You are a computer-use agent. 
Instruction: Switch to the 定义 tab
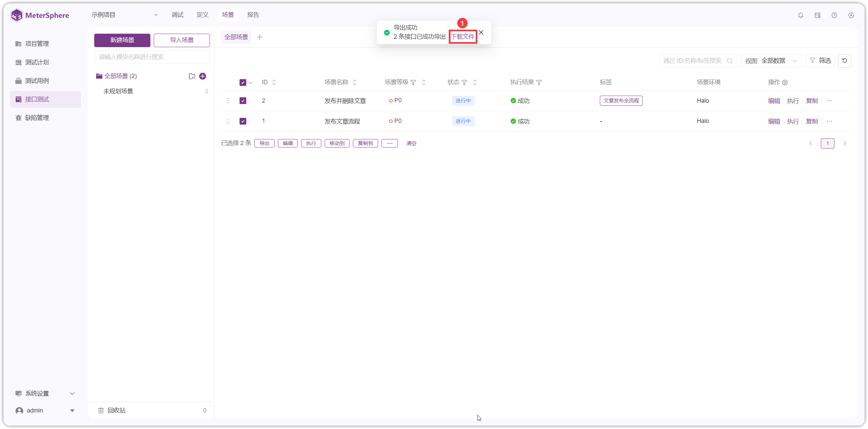[x=203, y=15]
